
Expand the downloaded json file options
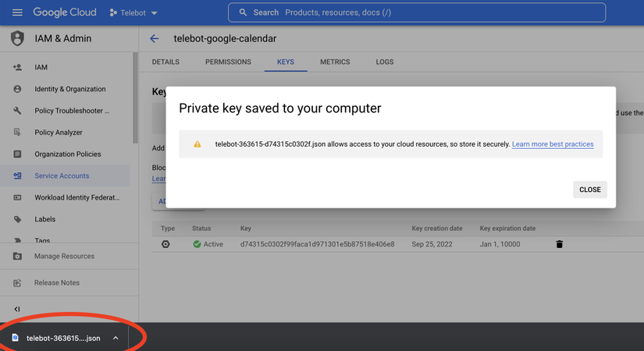116,338
